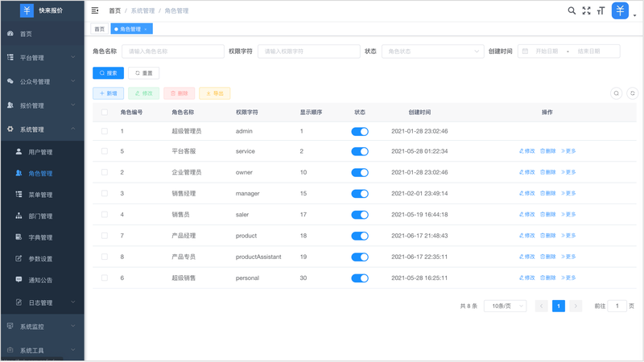Viewport: 644px width, 362px height.
Task: Click the 导出 export button
Action: 215,93
